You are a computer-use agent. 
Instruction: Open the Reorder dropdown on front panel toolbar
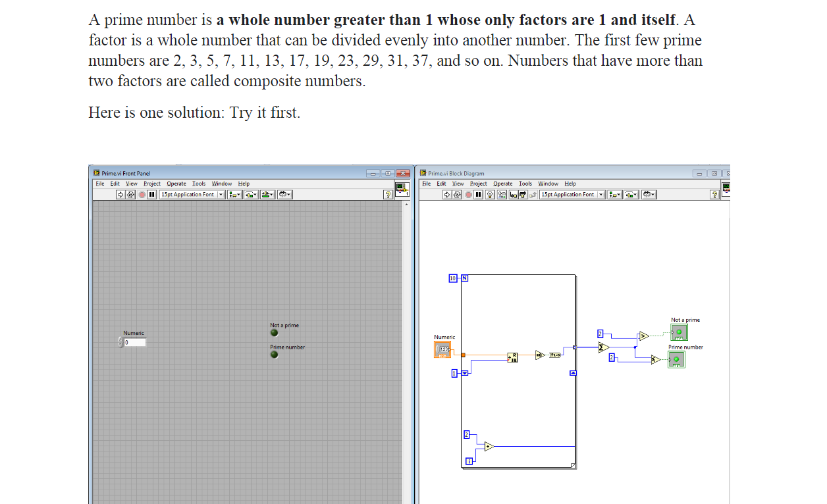click(284, 194)
